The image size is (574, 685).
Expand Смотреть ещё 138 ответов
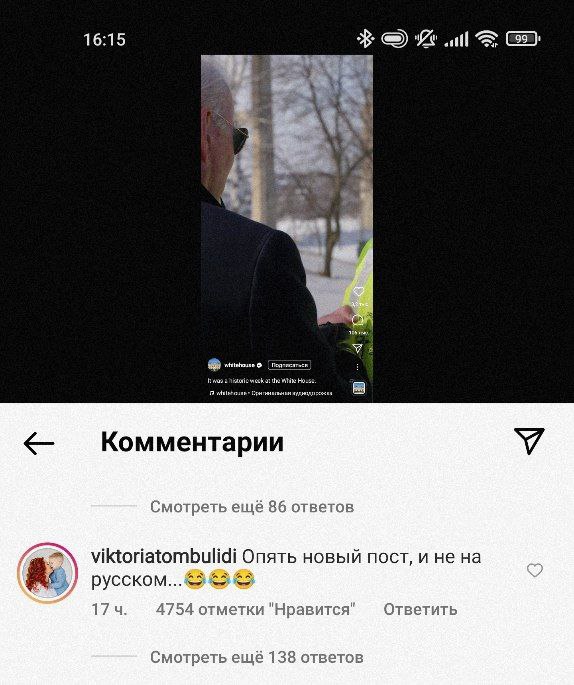257,657
